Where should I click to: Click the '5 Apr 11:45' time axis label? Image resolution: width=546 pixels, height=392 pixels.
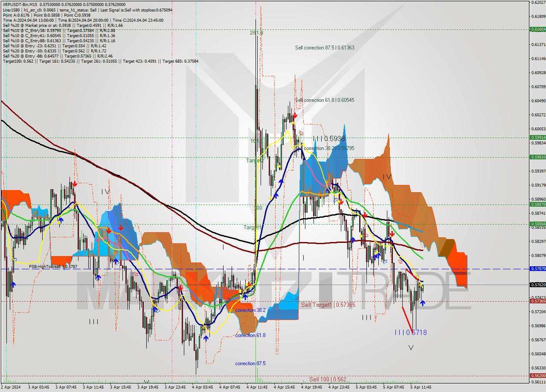421,388
